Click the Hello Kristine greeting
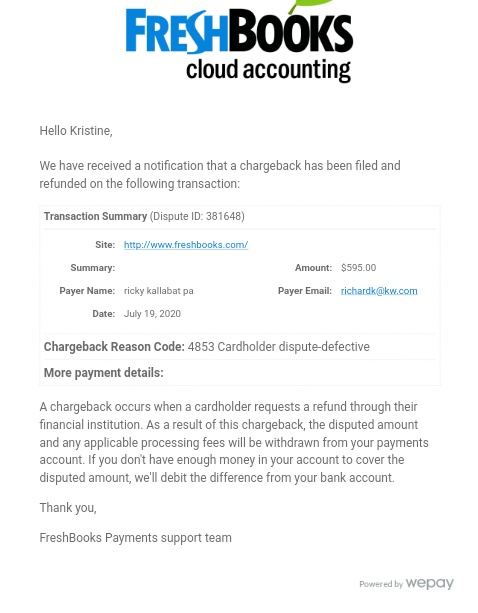The height and width of the screenshot is (613, 478). click(76, 131)
